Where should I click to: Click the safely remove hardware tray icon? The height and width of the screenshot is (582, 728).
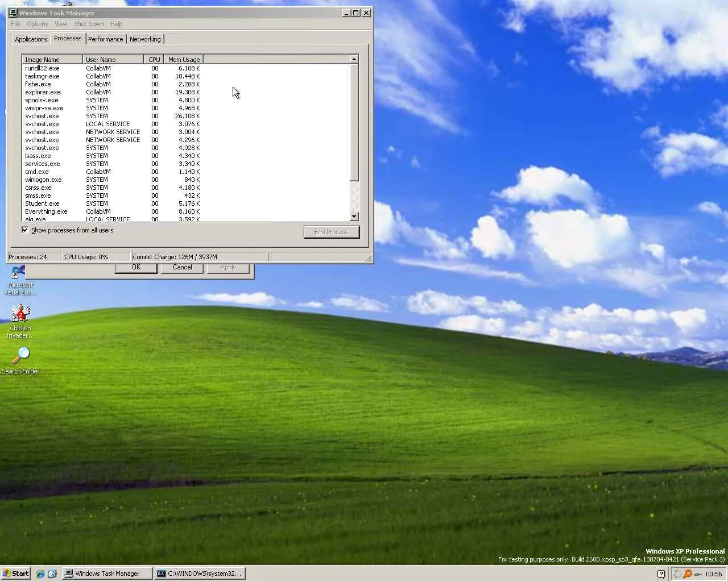[698, 574]
